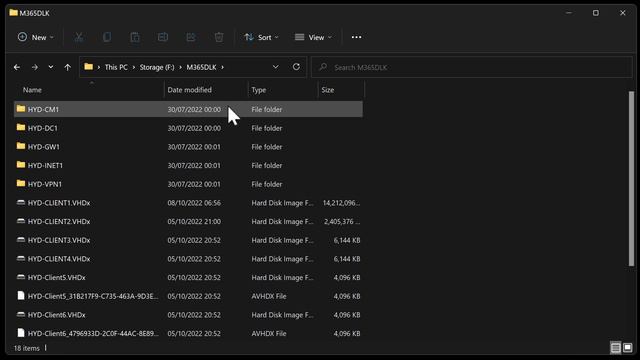640x360 pixels.
Task: Click the HYD-INET1 folder icon
Action: click(x=21, y=165)
